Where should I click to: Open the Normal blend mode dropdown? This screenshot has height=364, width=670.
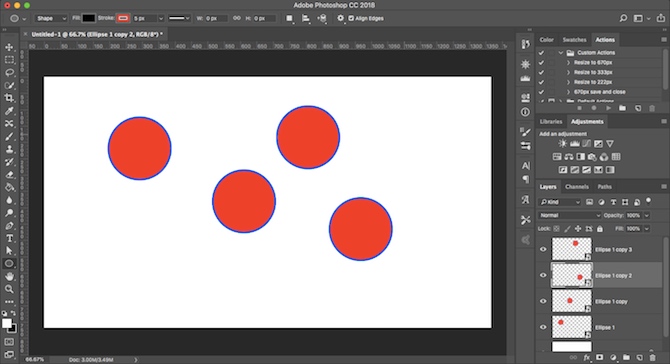click(x=570, y=215)
